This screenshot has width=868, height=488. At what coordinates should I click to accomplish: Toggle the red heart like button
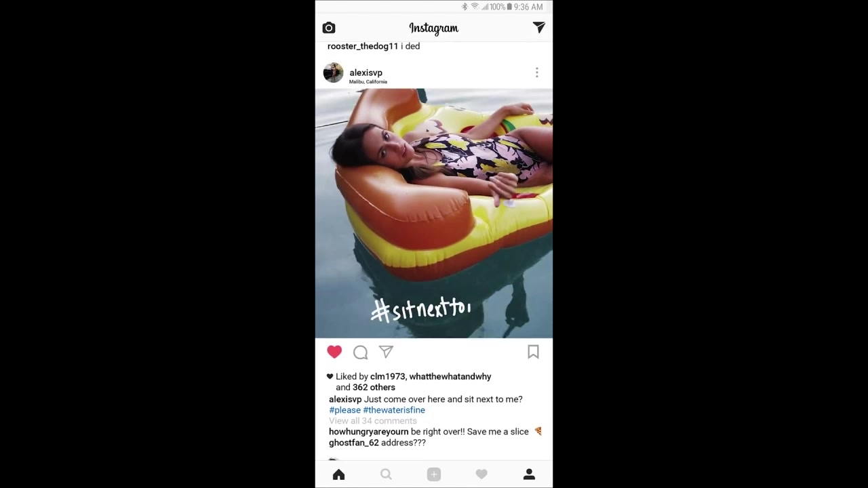(334, 352)
